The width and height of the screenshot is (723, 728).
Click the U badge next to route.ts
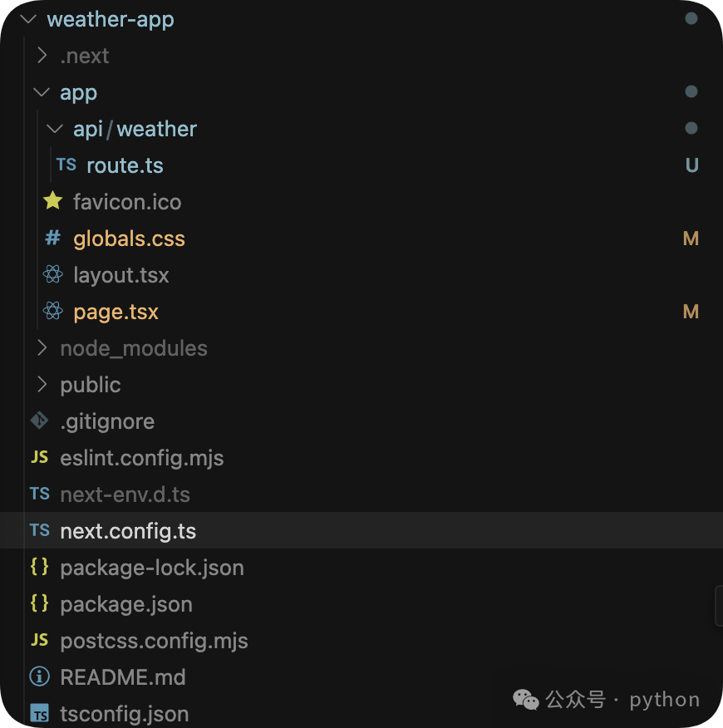pyautogui.click(x=691, y=165)
